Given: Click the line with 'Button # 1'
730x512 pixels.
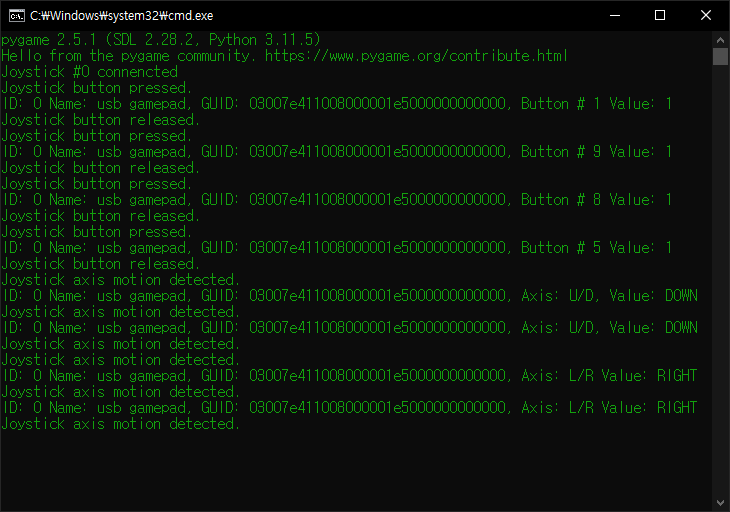Looking at the screenshot, I should tap(337, 103).
